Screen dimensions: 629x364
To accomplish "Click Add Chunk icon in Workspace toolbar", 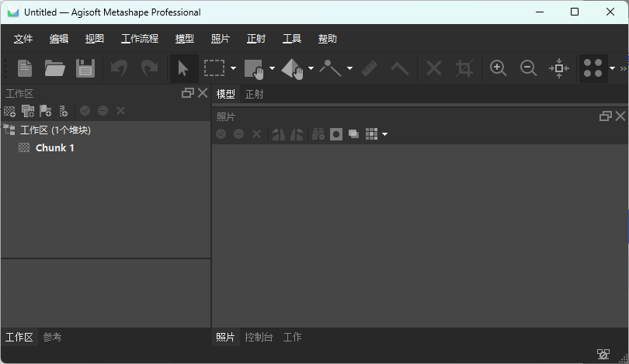I will (10, 111).
